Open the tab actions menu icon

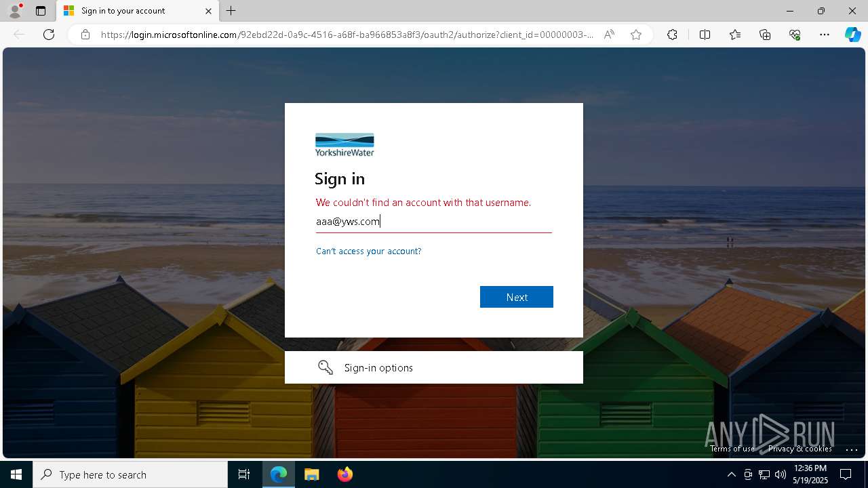click(41, 11)
